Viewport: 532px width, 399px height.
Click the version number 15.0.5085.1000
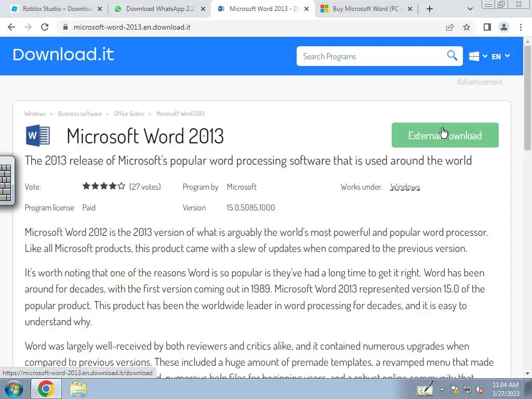point(251,208)
